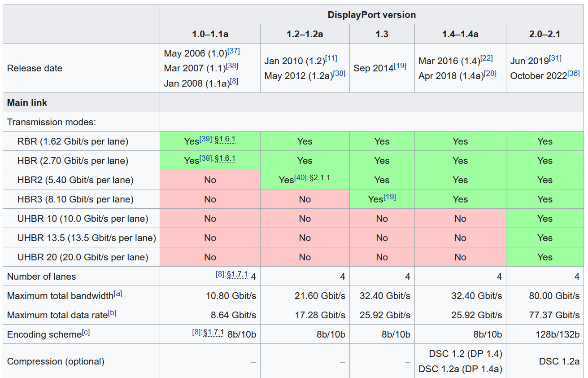
Task: Open citation [39] in the HBR 2.70 row
Action: tap(205, 158)
